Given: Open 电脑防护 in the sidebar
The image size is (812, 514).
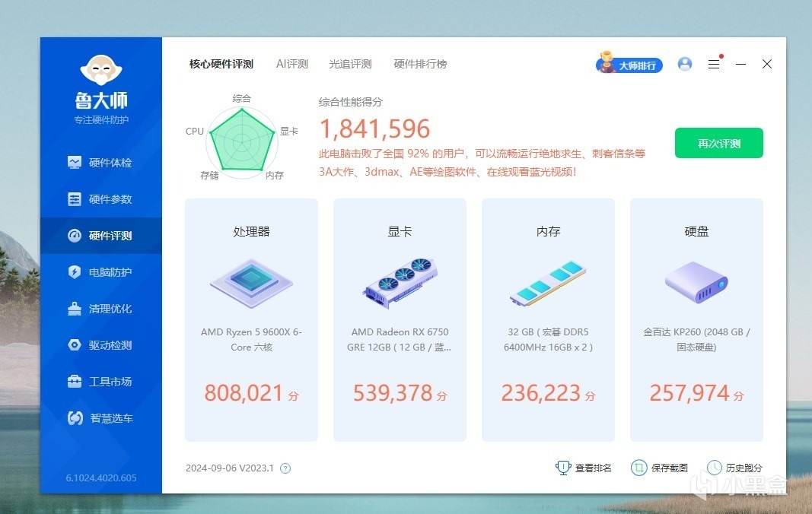Looking at the screenshot, I should (x=101, y=272).
